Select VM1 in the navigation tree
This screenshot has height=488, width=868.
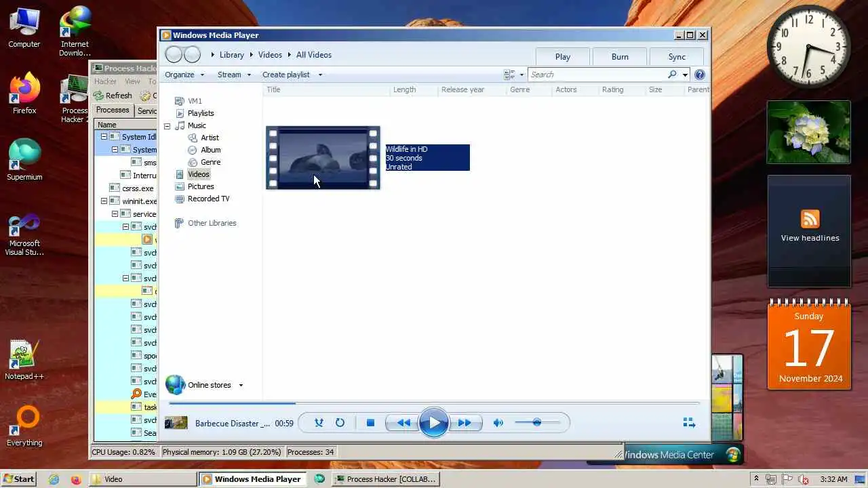click(x=195, y=101)
